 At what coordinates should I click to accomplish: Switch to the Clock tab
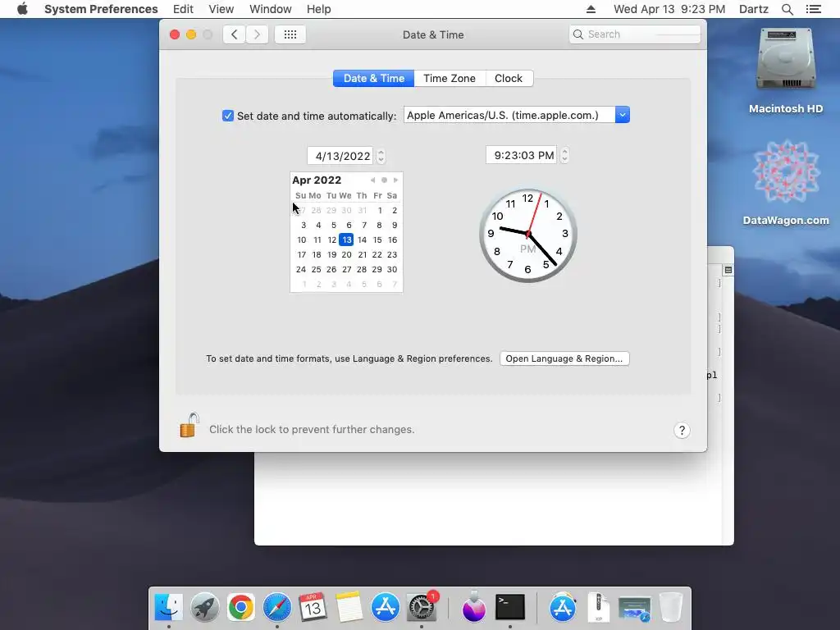509,78
